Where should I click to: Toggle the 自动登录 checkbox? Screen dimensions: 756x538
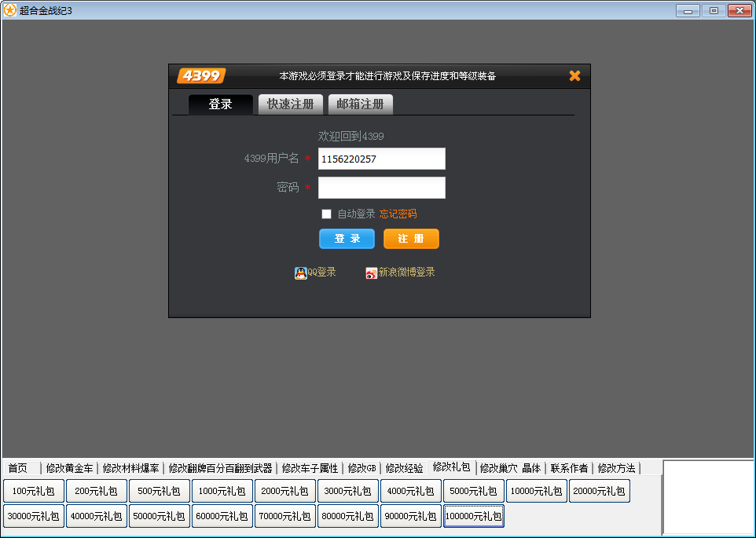(326, 214)
